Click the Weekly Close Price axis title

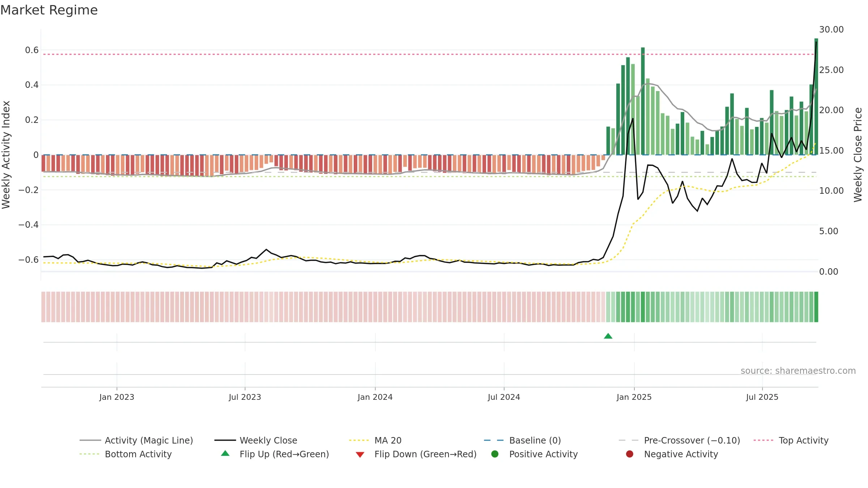click(x=858, y=155)
